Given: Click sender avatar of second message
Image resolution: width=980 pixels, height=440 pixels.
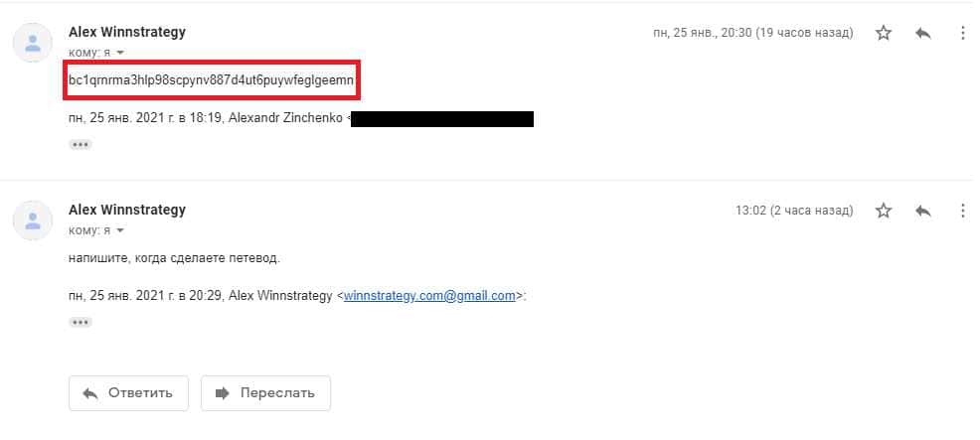Looking at the screenshot, I should (33, 220).
